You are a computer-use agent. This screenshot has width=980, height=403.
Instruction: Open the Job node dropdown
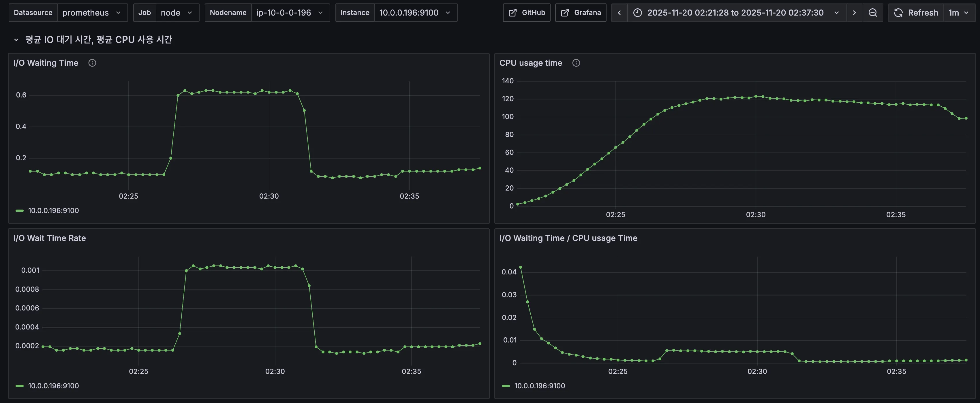[x=177, y=13]
